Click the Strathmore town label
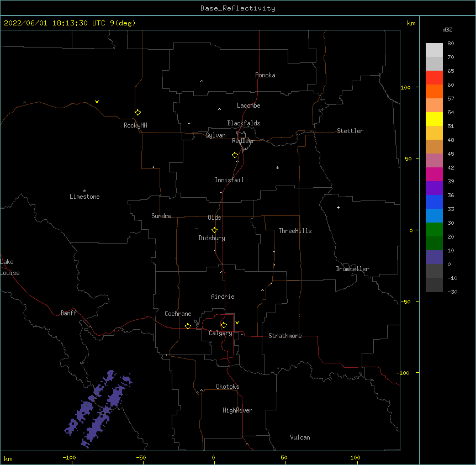The height and width of the screenshot is (465, 476). point(285,336)
